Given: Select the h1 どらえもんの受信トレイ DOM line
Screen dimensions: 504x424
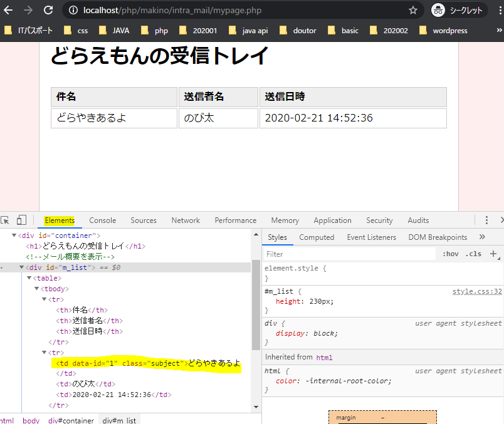Looking at the screenshot, I should (85, 246).
